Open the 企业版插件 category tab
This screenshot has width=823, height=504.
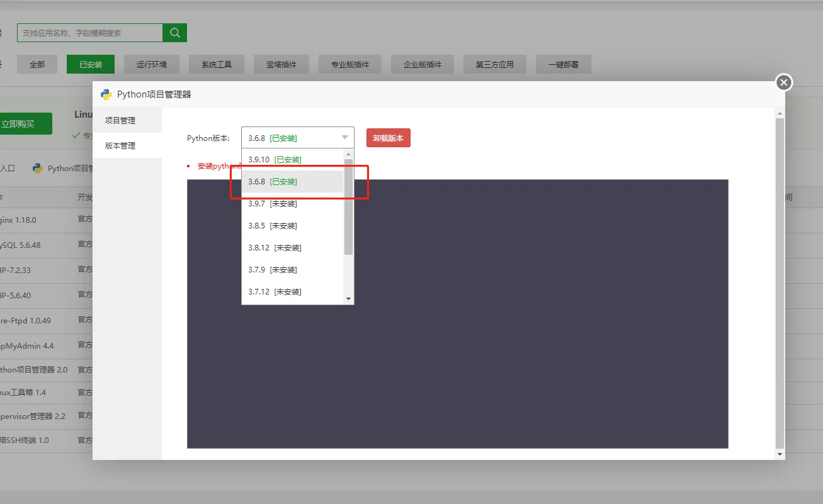(x=423, y=64)
